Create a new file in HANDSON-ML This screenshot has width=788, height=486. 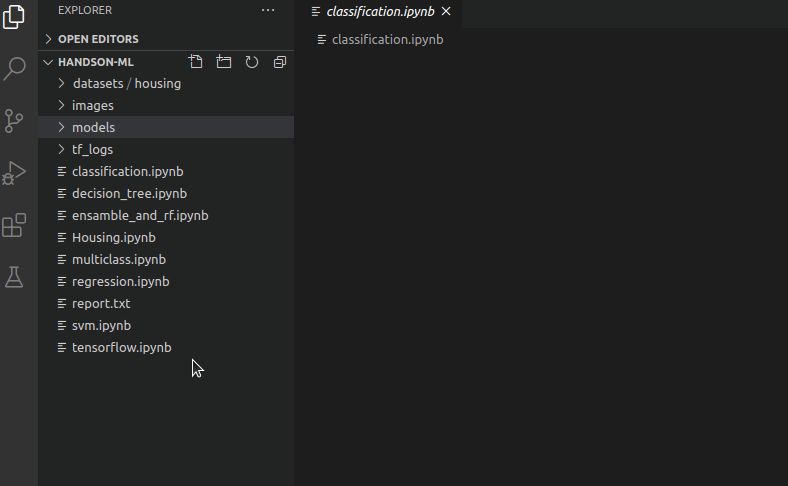coord(195,62)
